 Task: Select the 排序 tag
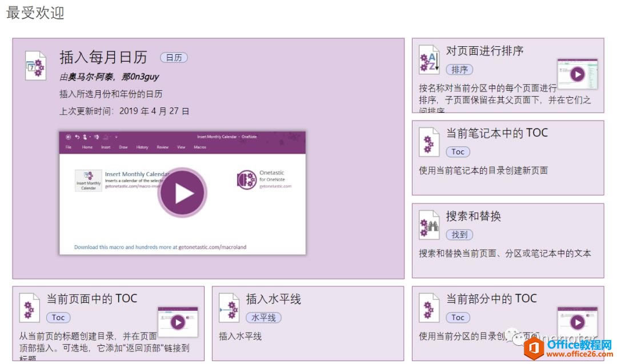click(x=459, y=69)
